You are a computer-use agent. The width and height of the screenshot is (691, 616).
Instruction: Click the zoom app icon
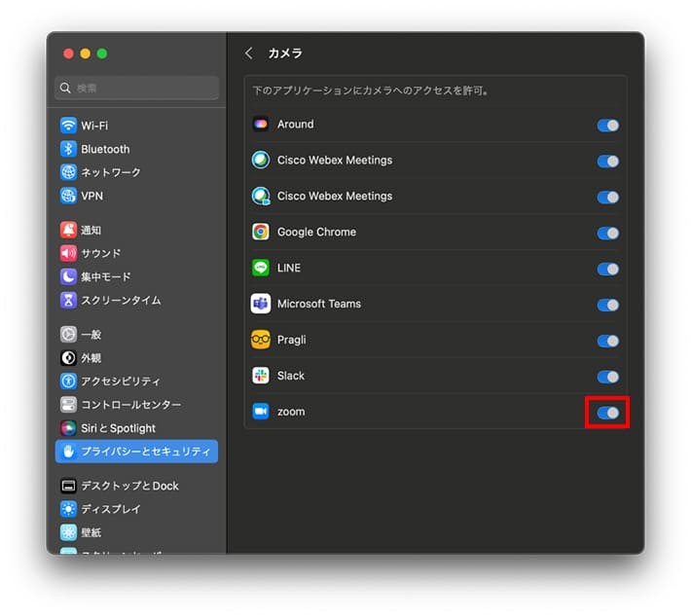[261, 412]
